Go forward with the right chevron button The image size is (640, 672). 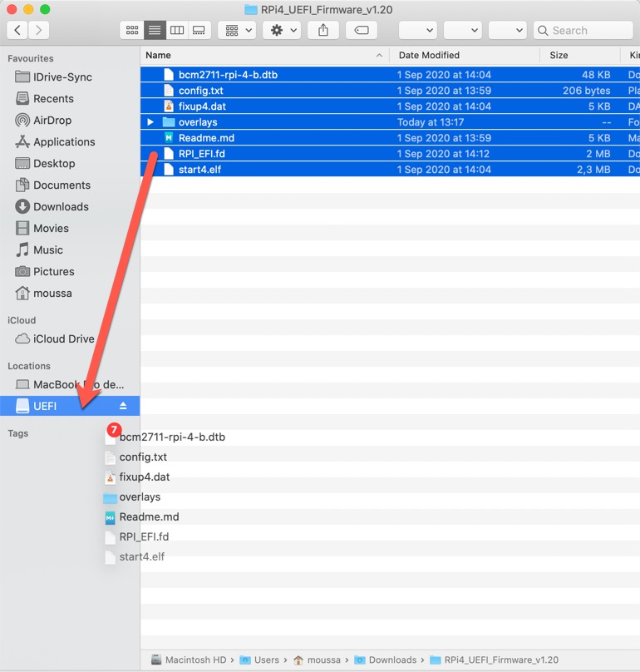click(x=38, y=31)
